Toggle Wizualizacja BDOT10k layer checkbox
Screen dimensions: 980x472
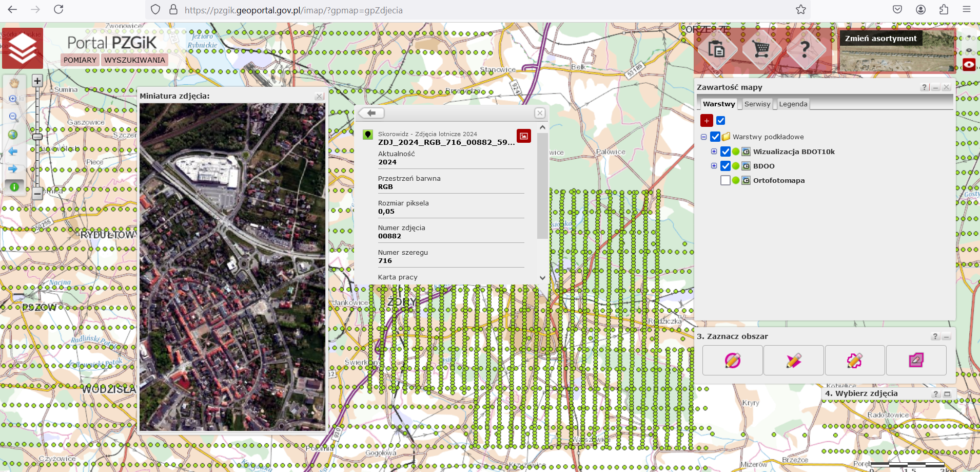(x=725, y=152)
